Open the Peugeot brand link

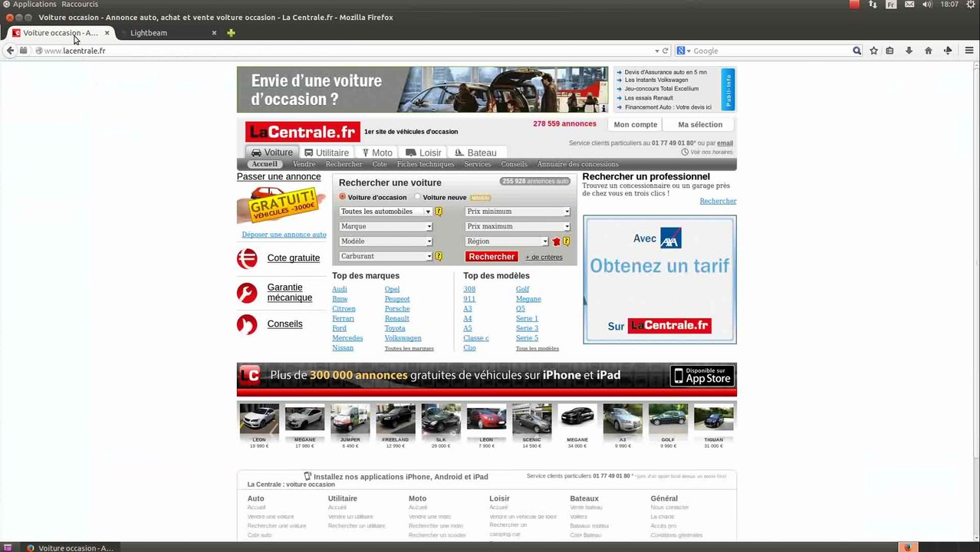click(x=397, y=299)
